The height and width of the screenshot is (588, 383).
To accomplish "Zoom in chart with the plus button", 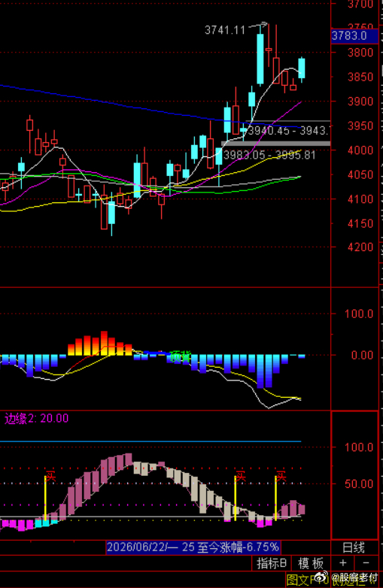I will pyautogui.click(x=343, y=563).
